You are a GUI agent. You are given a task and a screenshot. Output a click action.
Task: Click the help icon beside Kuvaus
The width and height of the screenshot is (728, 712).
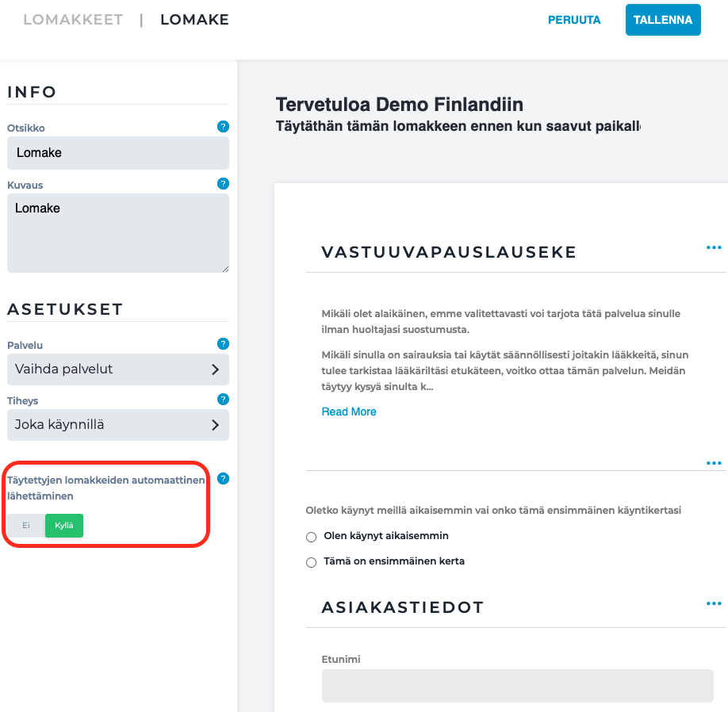tap(223, 184)
